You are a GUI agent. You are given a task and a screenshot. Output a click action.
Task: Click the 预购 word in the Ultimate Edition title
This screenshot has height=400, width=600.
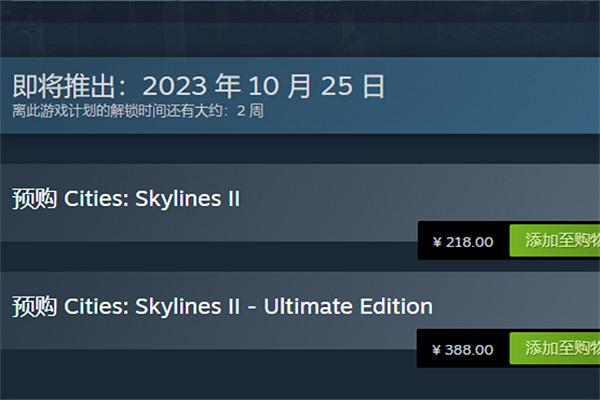[x=33, y=306]
